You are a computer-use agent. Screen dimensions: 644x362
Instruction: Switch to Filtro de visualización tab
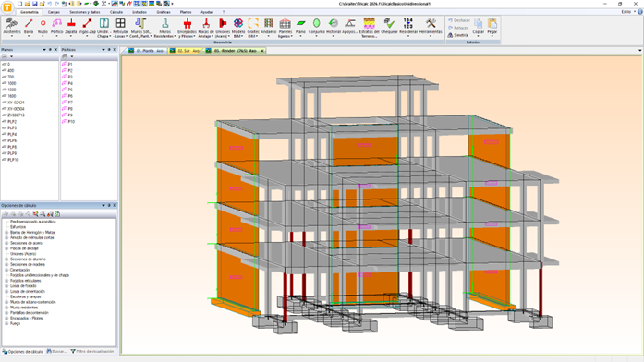tap(92, 351)
